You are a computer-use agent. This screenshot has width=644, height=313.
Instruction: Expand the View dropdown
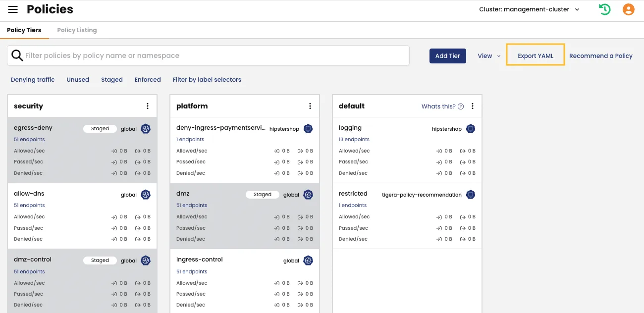pyautogui.click(x=488, y=56)
